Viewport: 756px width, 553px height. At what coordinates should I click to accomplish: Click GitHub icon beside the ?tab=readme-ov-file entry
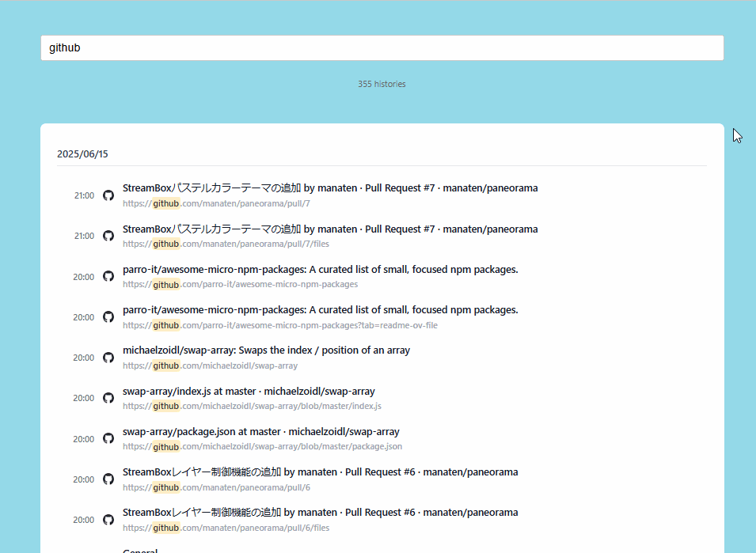[108, 317]
